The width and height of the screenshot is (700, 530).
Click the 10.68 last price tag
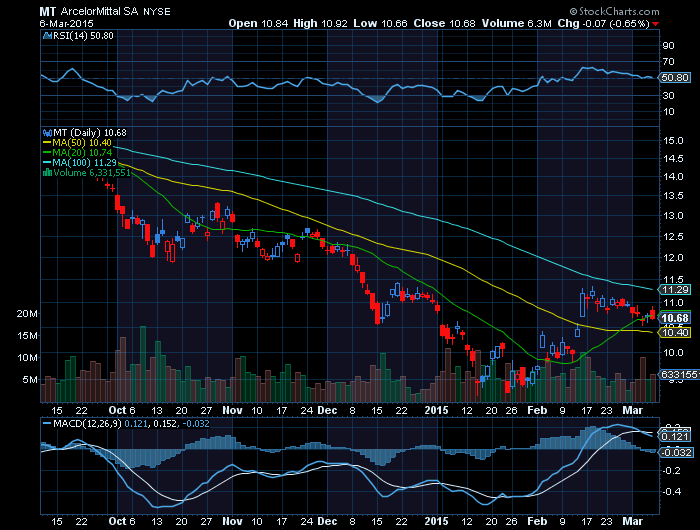point(675,318)
